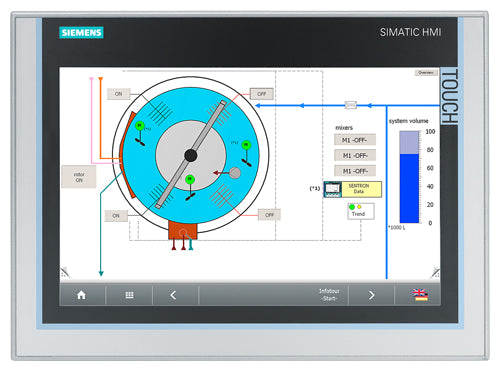Select the gray ball valve inside the mixer
The image size is (500, 371).
pos(235,173)
